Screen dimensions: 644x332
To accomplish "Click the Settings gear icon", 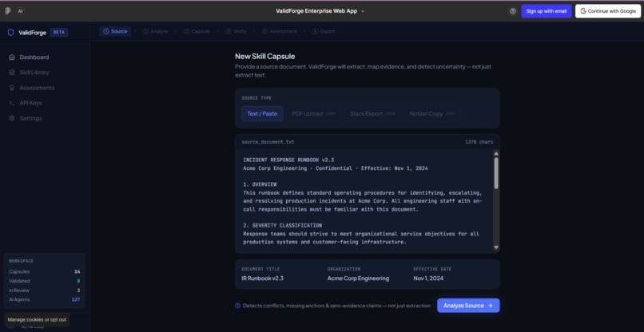I will 12,118.
